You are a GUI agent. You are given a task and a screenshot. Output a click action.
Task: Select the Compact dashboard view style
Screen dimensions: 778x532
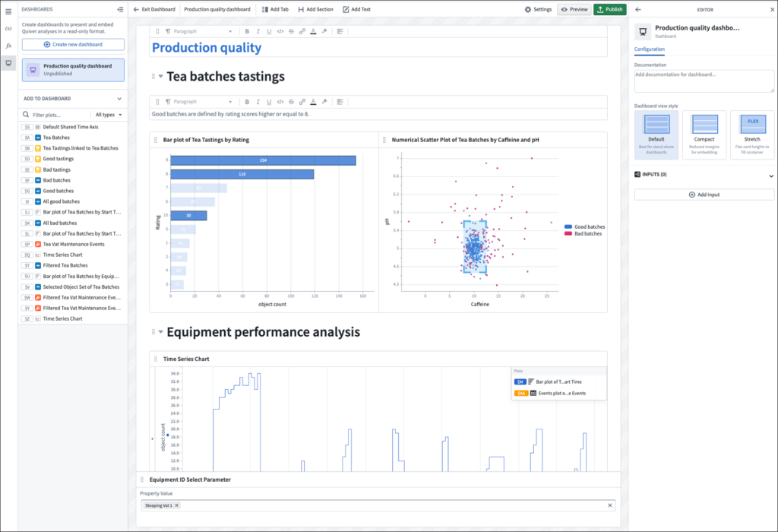point(704,135)
